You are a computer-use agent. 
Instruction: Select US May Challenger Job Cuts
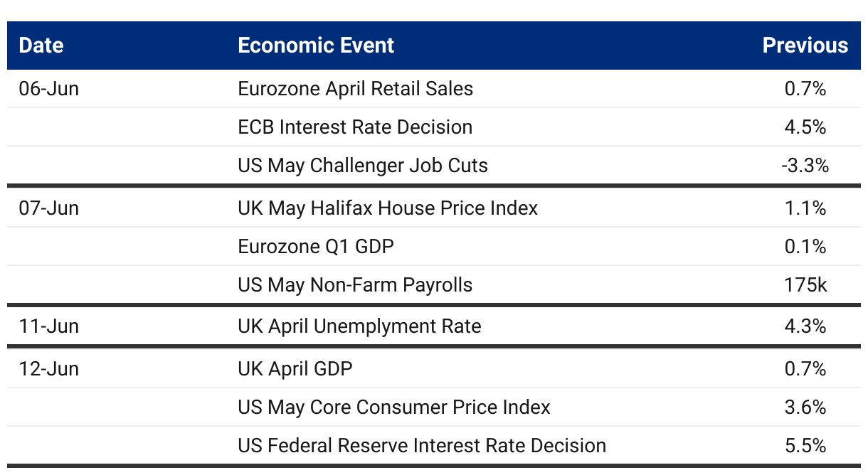point(364,166)
